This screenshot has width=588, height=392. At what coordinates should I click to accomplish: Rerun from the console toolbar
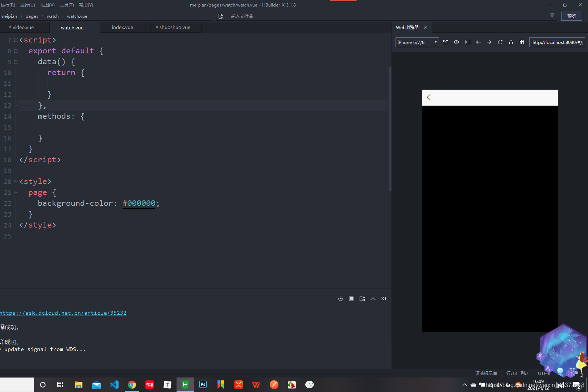340,299
